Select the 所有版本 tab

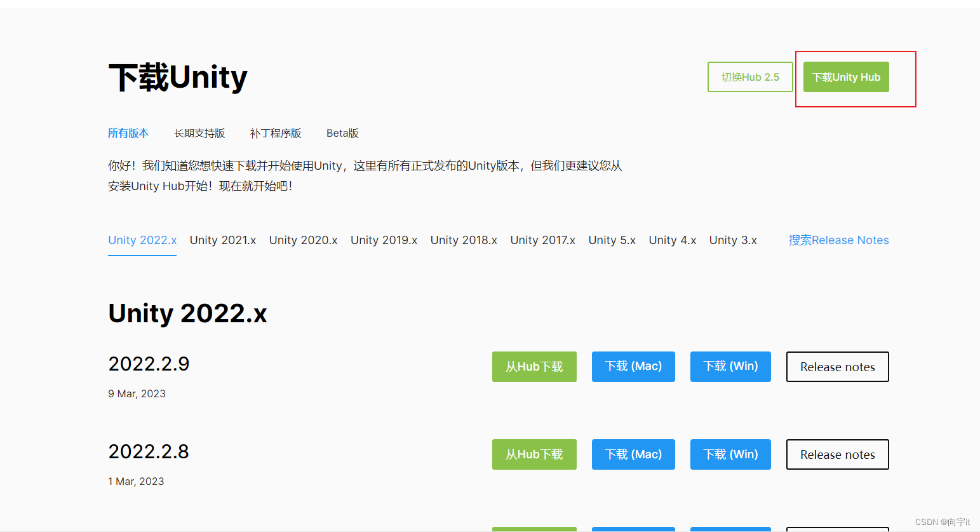(128, 133)
